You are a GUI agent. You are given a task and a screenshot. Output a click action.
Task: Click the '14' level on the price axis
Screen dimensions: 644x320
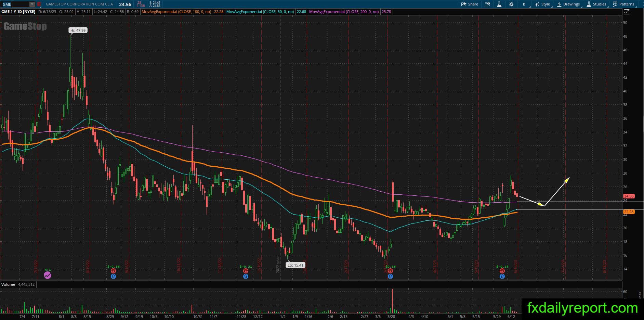tap(625, 269)
